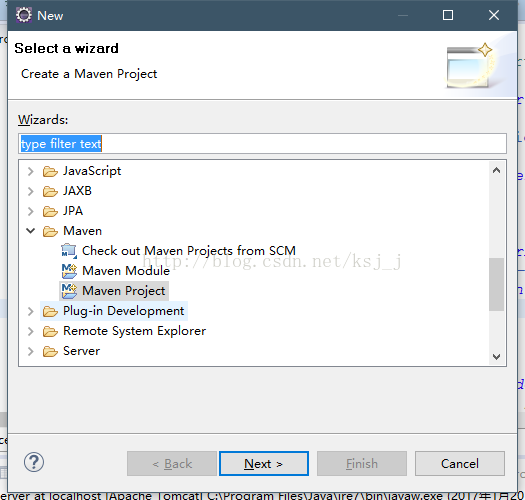Screen dimensions: 525x500
Task: Expand the JPA category
Action: tap(30, 211)
